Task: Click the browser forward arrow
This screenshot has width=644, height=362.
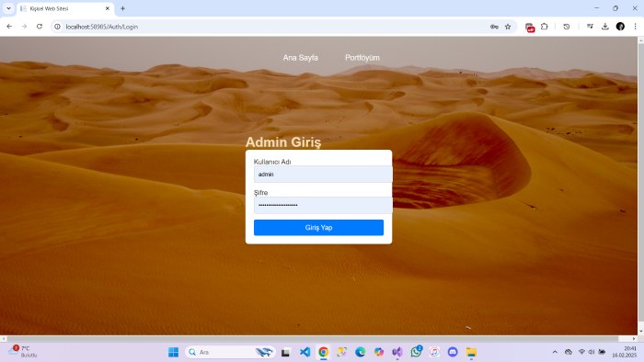Action: click(x=24, y=27)
